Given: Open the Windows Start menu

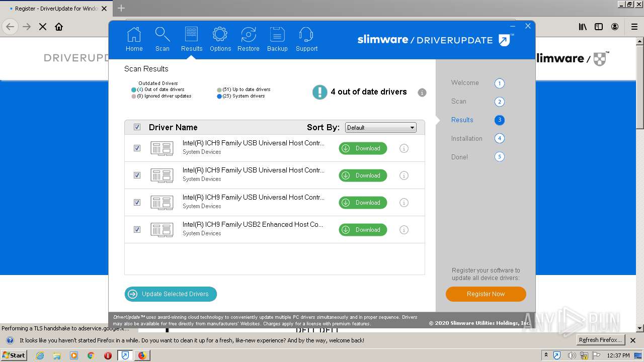Looking at the screenshot, I should [14, 355].
